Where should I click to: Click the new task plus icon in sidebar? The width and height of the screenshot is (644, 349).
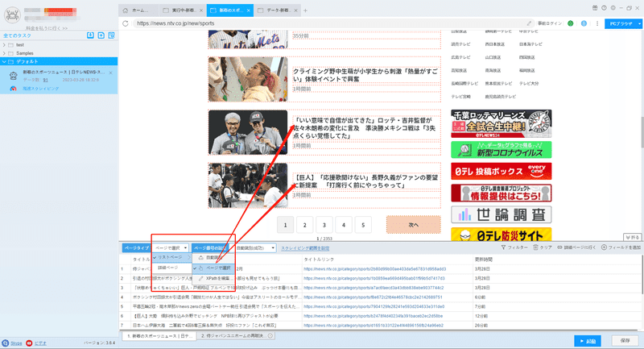[101, 35]
